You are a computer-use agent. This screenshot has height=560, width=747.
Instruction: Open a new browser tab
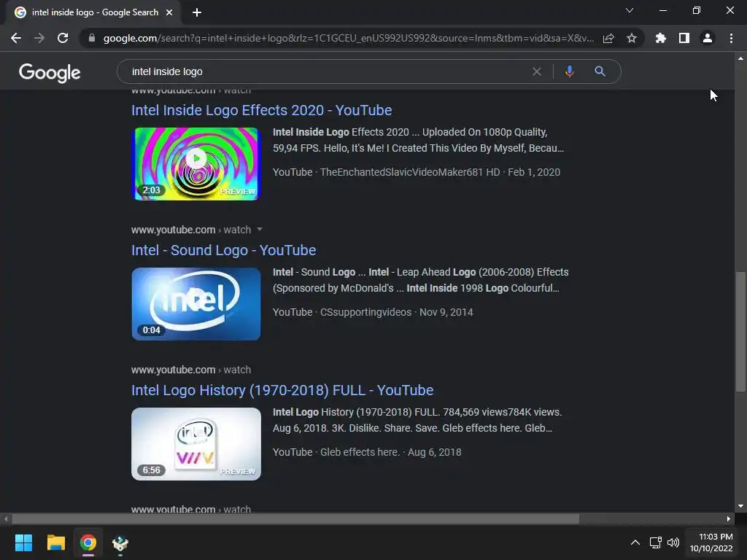tap(197, 12)
